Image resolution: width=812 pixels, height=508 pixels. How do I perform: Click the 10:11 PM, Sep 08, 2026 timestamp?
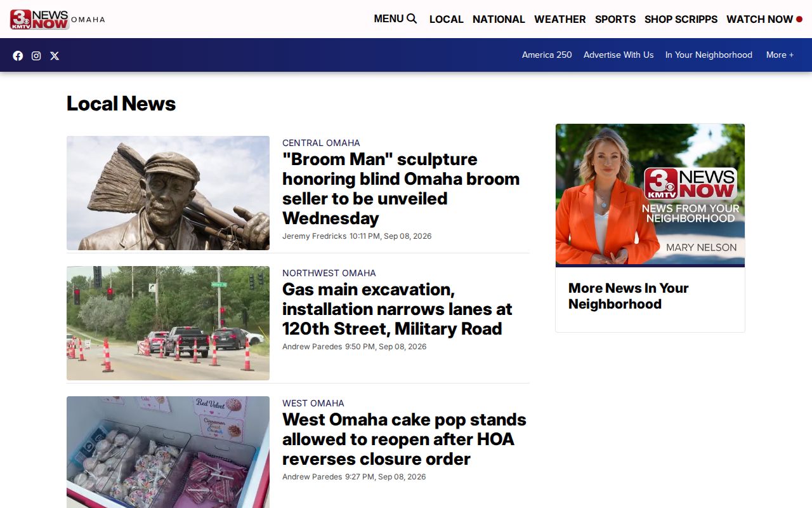(391, 236)
